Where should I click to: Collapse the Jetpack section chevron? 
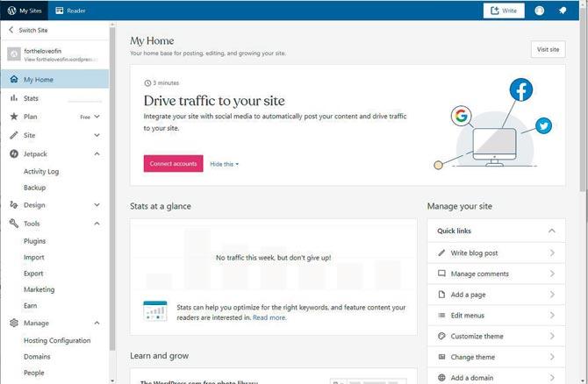(x=97, y=153)
